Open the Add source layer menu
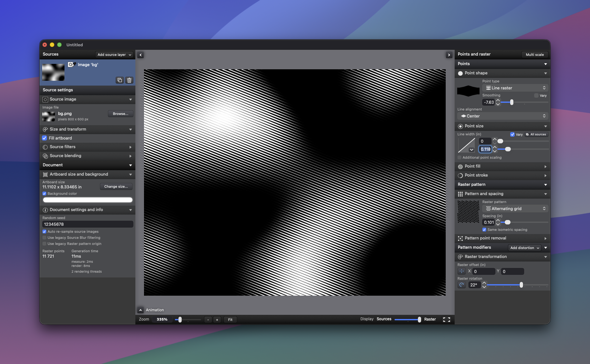 tap(114, 55)
